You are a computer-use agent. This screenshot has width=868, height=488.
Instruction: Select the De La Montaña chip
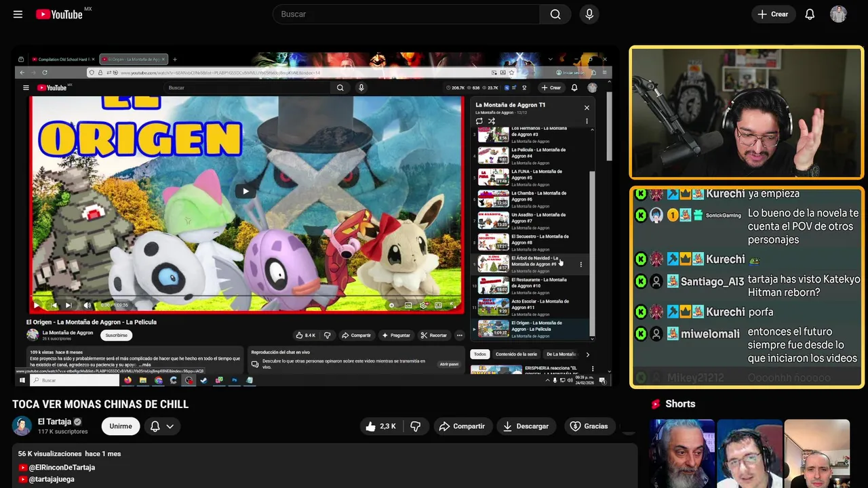[x=561, y=354]
